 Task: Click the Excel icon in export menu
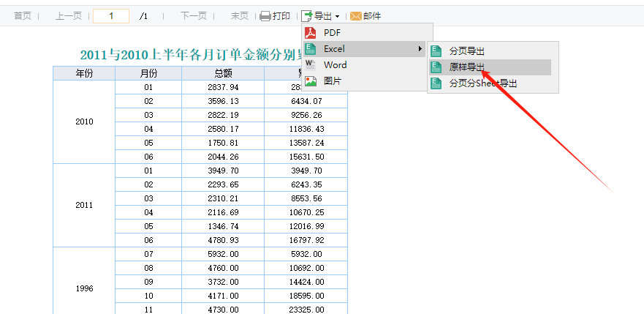(311, 49)
